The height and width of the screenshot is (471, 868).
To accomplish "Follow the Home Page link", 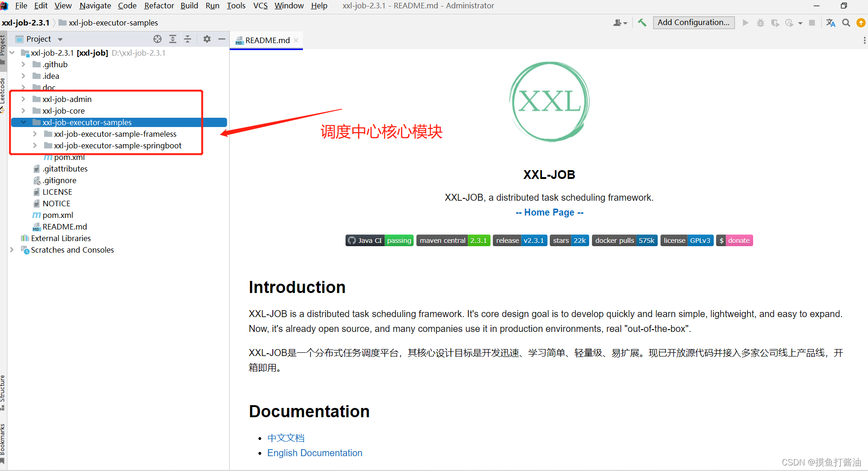I will pos(549,212).
